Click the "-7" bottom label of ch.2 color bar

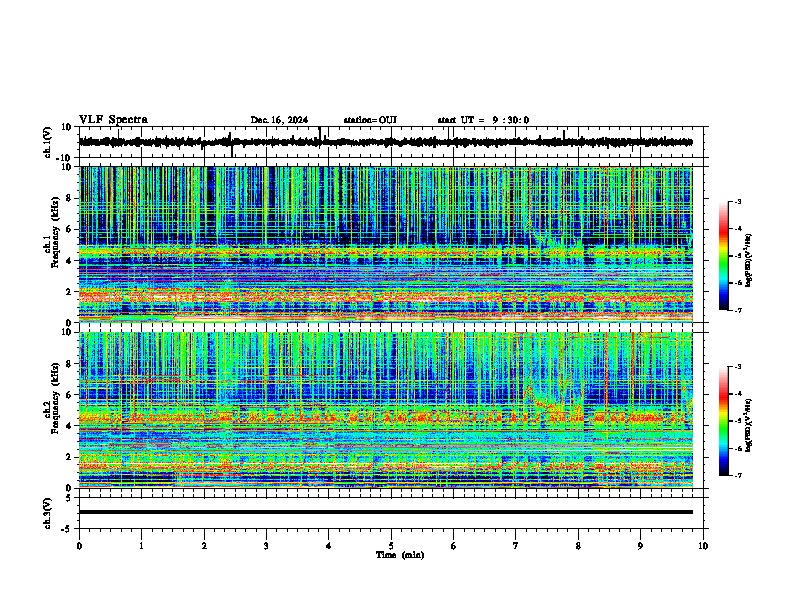737,476
